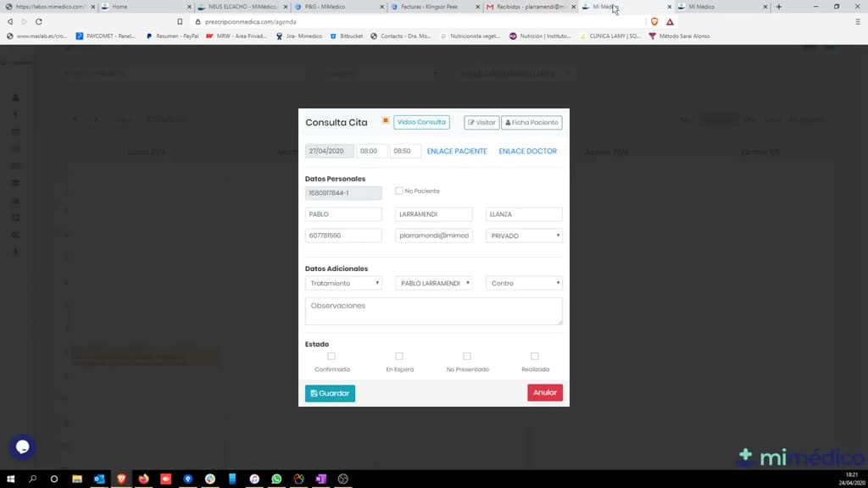Click the Brave Rewards triangle icon
This screenshot has width=868, height=488.
pyautogui.click(x=670, y=21)
